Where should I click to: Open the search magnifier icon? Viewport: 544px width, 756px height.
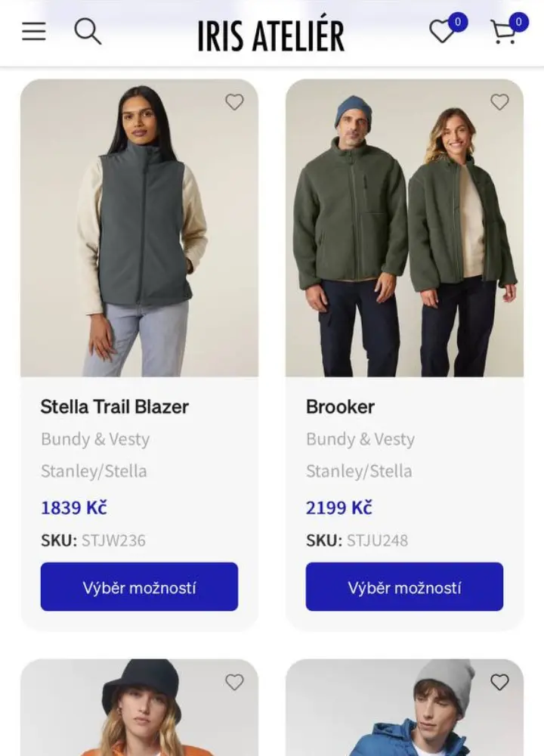pos(88,32)
